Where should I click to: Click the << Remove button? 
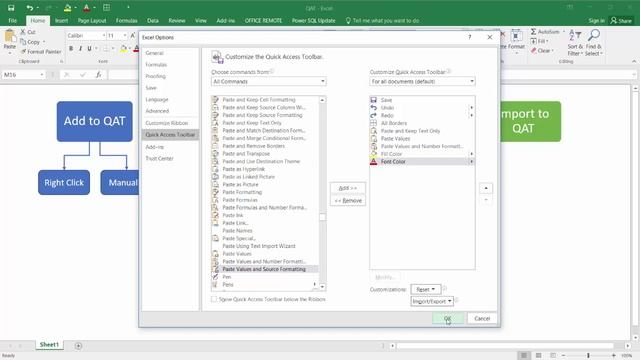(x=348, y=200)
